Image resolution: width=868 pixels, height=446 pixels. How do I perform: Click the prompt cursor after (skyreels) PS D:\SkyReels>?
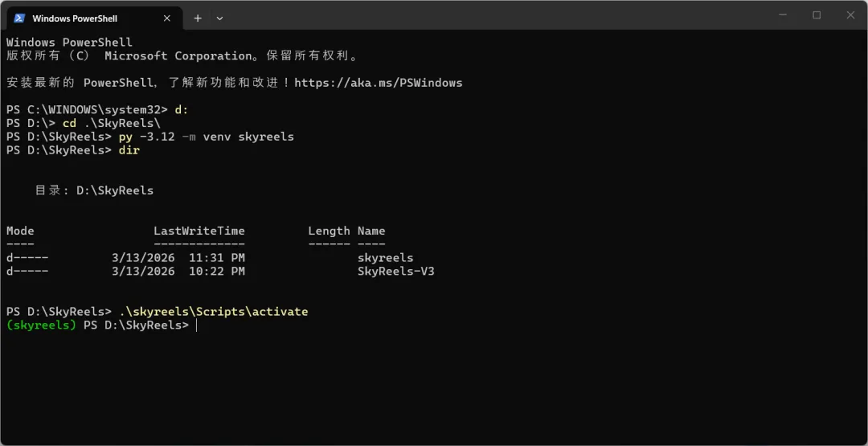[196, 325]
